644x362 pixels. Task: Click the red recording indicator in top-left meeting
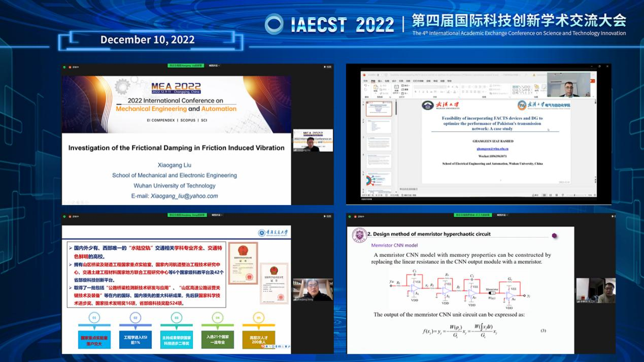(70, 67)
